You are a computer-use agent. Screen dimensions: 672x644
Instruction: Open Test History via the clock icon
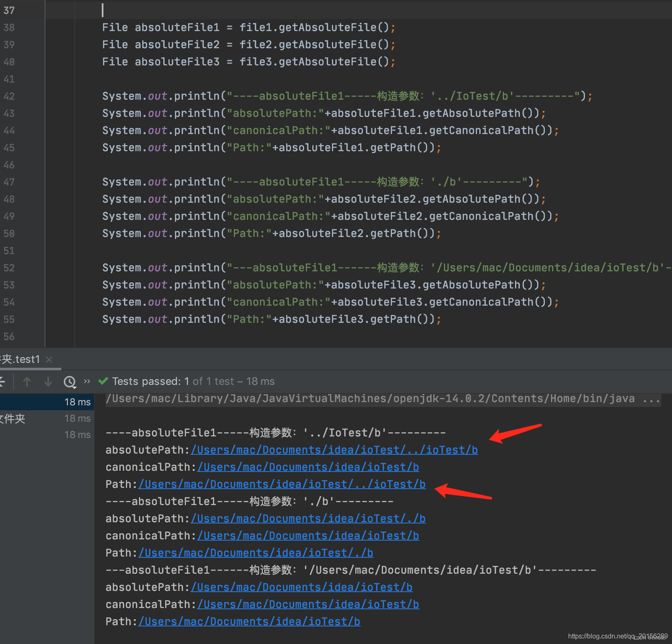click(70, 381)
